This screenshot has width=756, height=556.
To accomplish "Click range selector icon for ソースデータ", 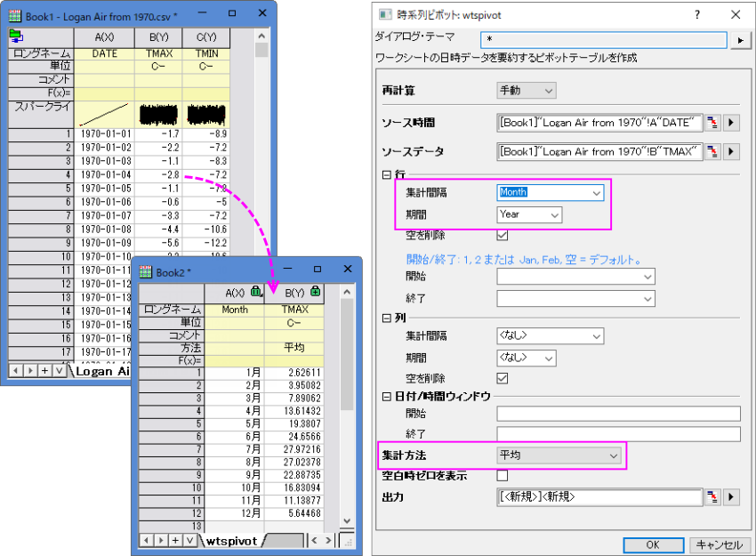I will [x=712, y=151].
